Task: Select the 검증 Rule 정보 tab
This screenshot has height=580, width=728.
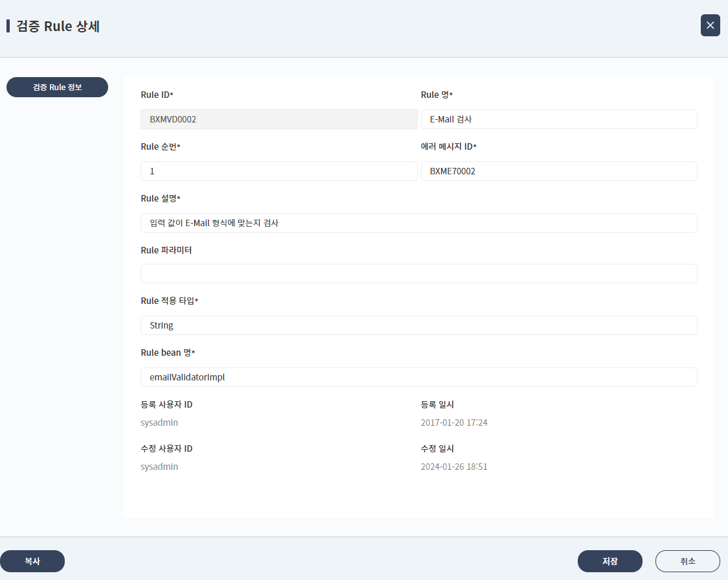Action: coord(57,87)
